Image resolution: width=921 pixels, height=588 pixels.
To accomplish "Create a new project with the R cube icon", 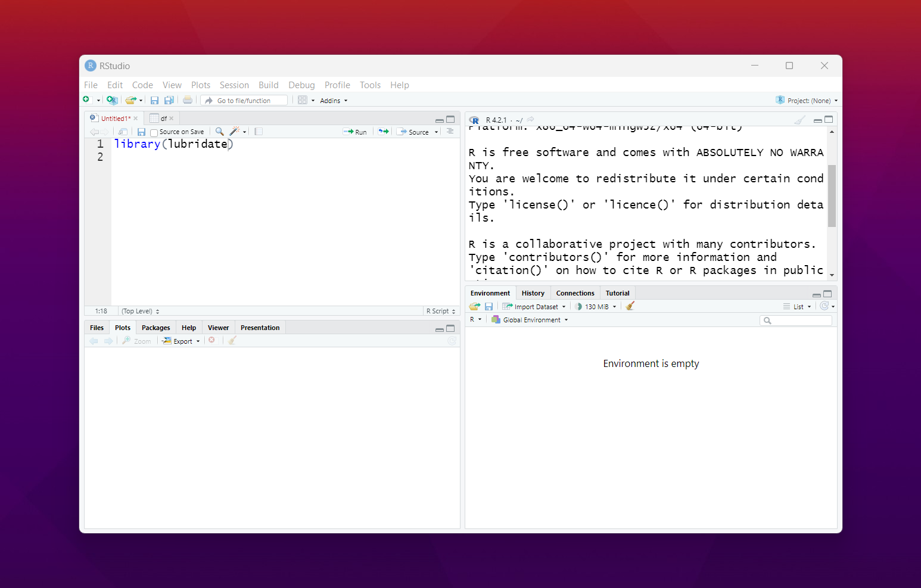I will (112, 100).
